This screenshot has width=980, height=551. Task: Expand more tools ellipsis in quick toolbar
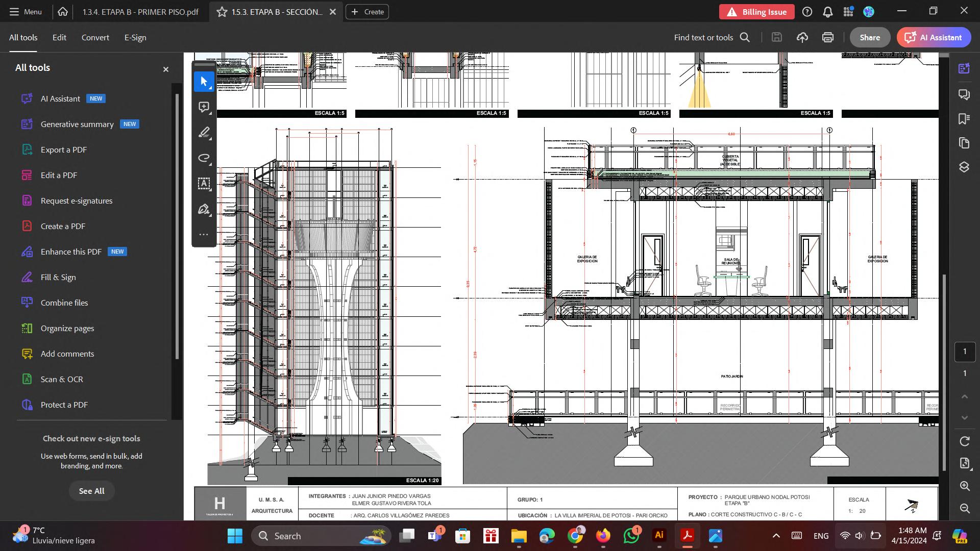coord(204,235)
